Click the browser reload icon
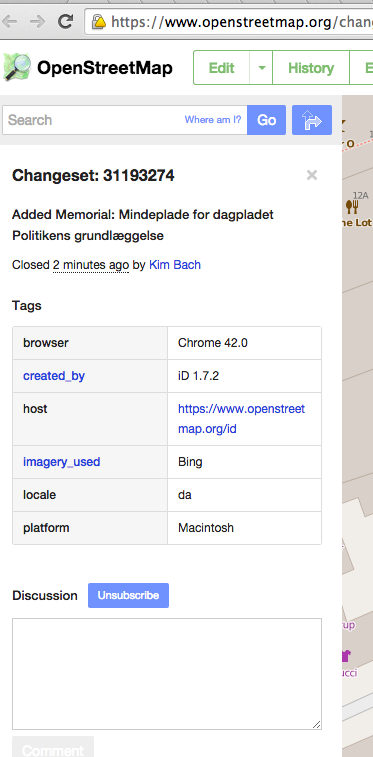Screen dimensions: 373x757 (66, 21)
